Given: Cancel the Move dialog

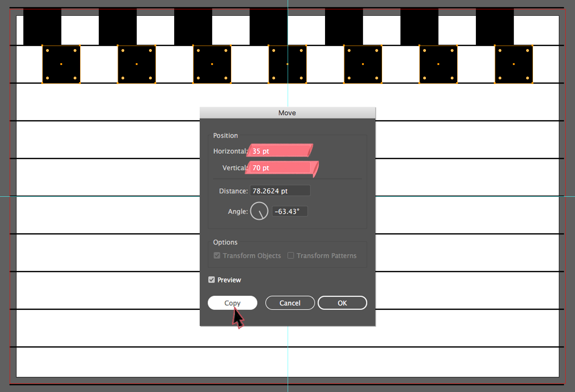Looking at the screenshot, I should [x=289, y=303].
